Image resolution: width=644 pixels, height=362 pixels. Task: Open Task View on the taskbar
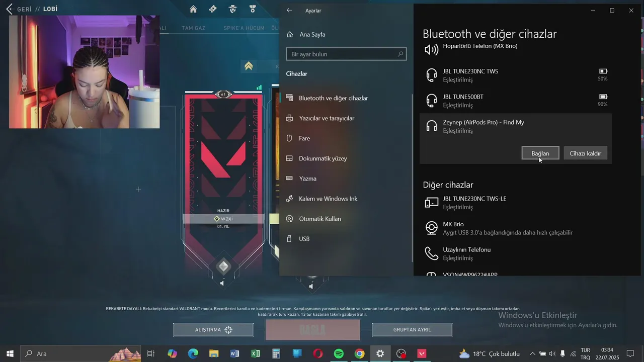tap(150, 353)
